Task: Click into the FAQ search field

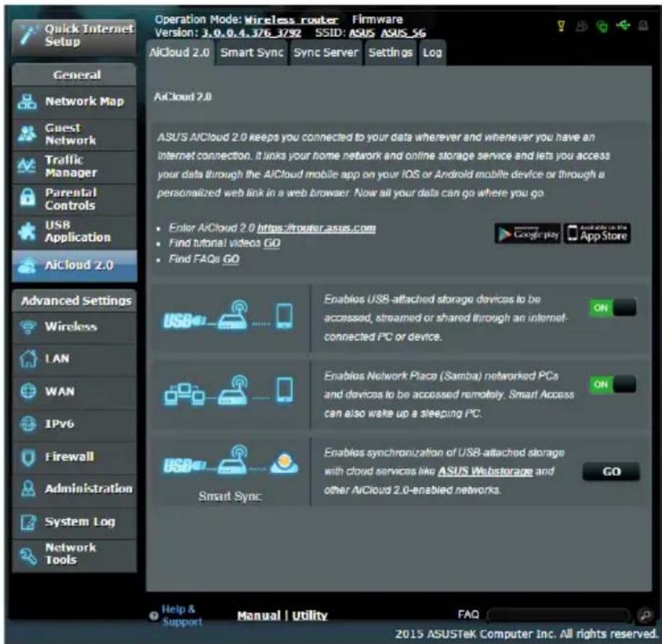Action: (x=559, y=615)
